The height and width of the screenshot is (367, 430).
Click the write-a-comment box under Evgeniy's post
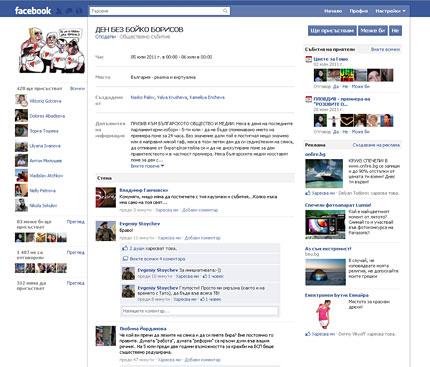click(200, 311)
